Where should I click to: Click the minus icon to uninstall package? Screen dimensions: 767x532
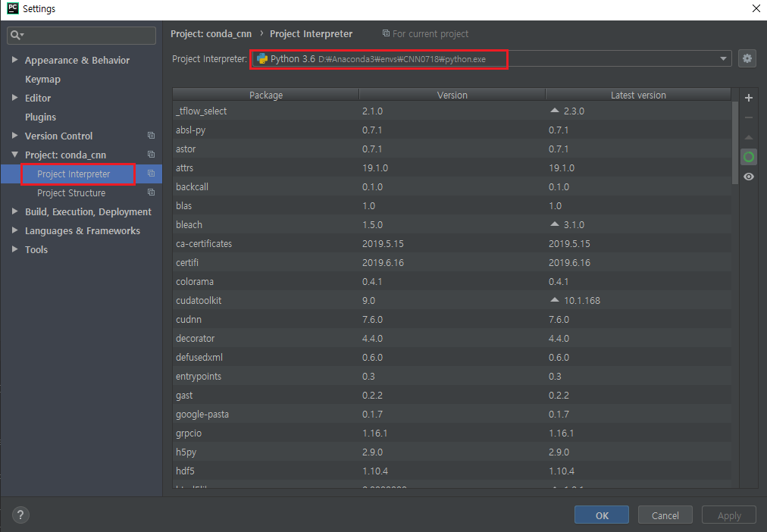748,117
